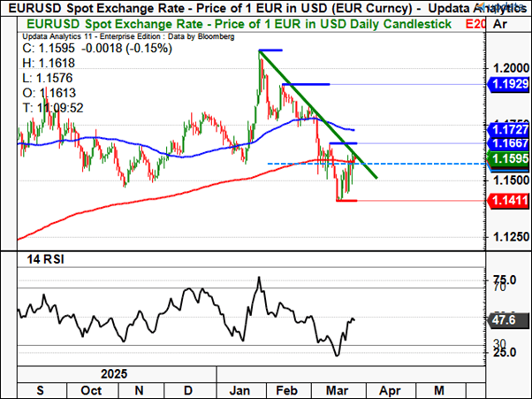The width and height of the screenshot is (532, 399).
Task: Select the Apr month label on time axis
Action: [391, 388]
